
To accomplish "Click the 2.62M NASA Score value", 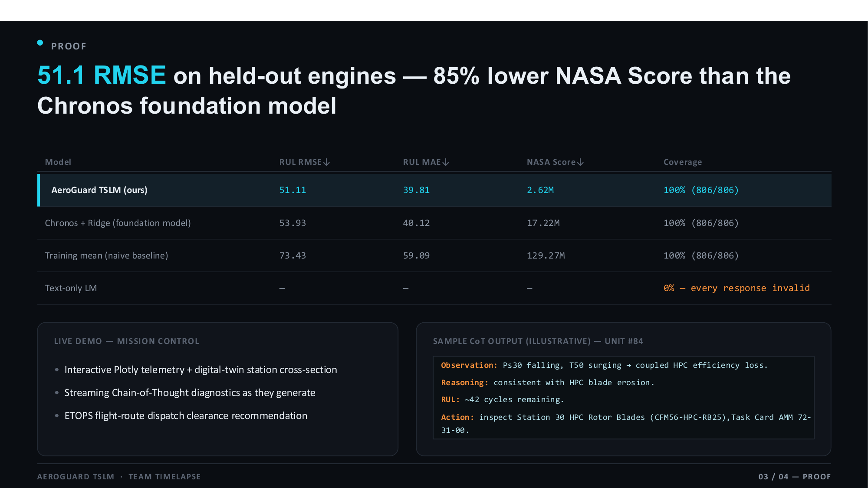I will tap(540, 190).
